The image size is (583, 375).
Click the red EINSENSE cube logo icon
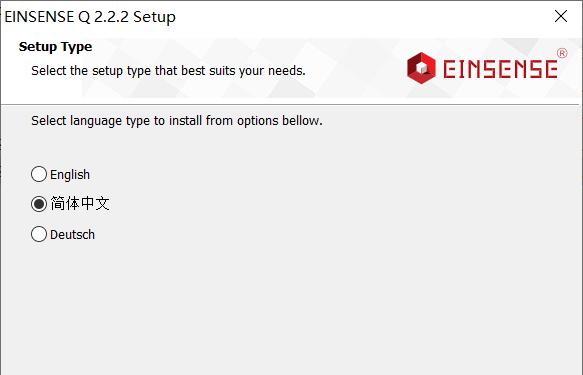point(421,68)
